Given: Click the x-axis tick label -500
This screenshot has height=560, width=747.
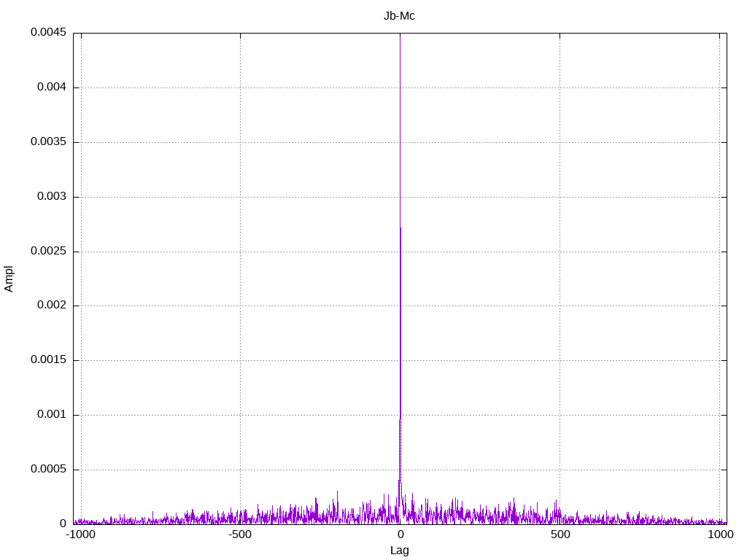Looking at the screenshot, I should tap(240, 534).
